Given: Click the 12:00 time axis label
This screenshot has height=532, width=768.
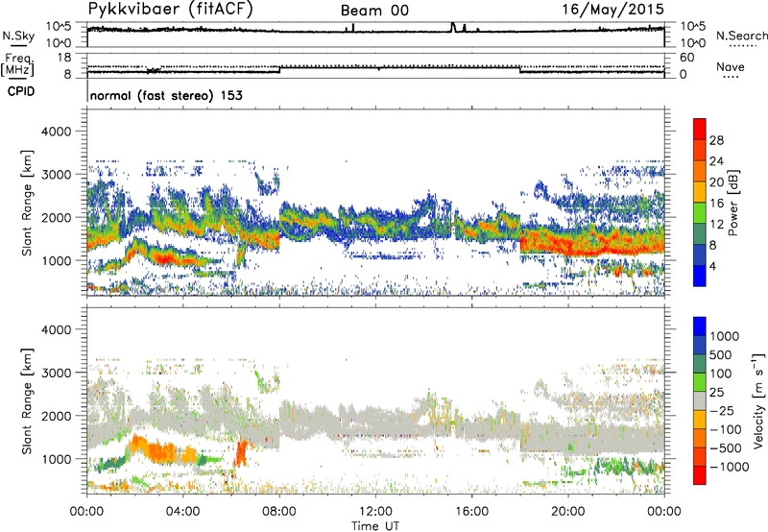Looking at the screenshot, I should (x=375, y=512).
